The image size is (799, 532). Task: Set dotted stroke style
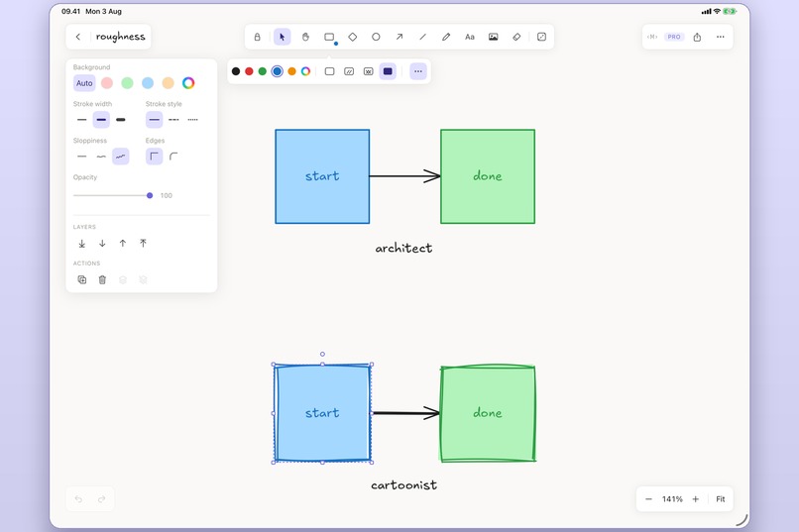click(193, 120)
